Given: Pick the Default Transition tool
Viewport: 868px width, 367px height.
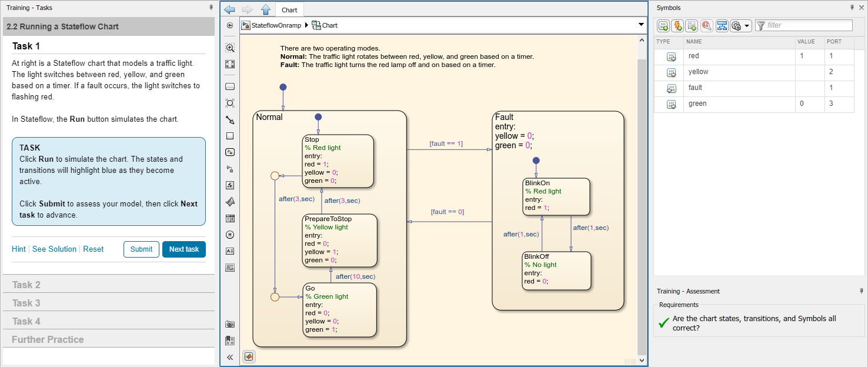Looking at the screenshot, I should pos(229,119).
